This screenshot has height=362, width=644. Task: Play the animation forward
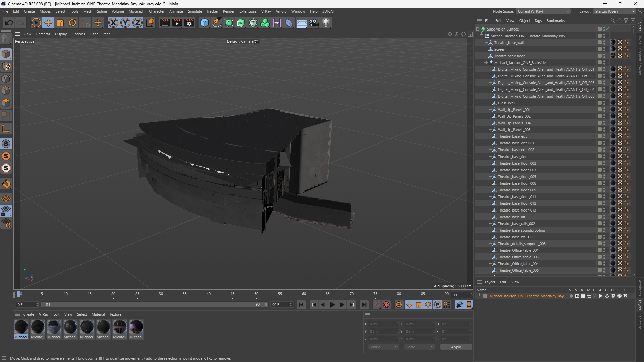[x=332, y=305]
